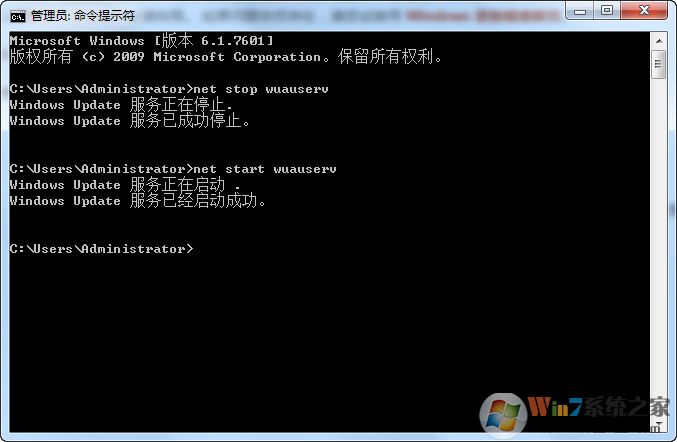Close the 命令提示符 window
The image size is (677, 442).
click(644, 10)
